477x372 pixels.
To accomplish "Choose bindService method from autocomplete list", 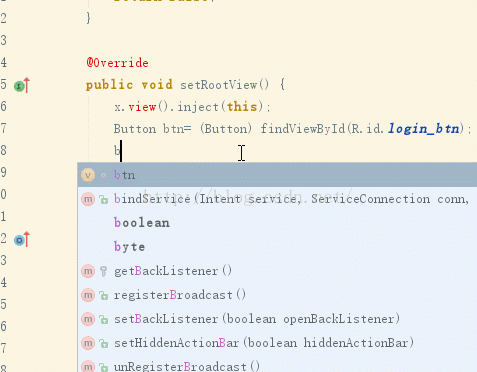I will tap(277, 199).
